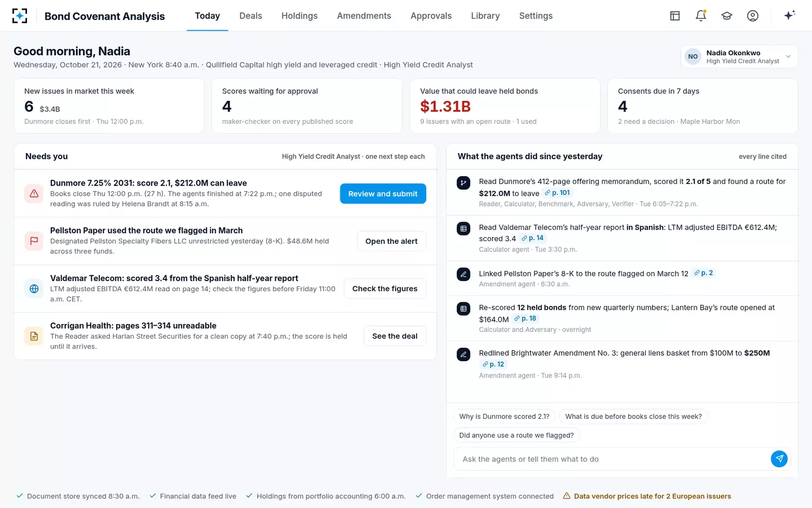Click 'Data vendor prices late for 2 European issuers'
The image size is (812, 508).
click(x=652, y=496)
